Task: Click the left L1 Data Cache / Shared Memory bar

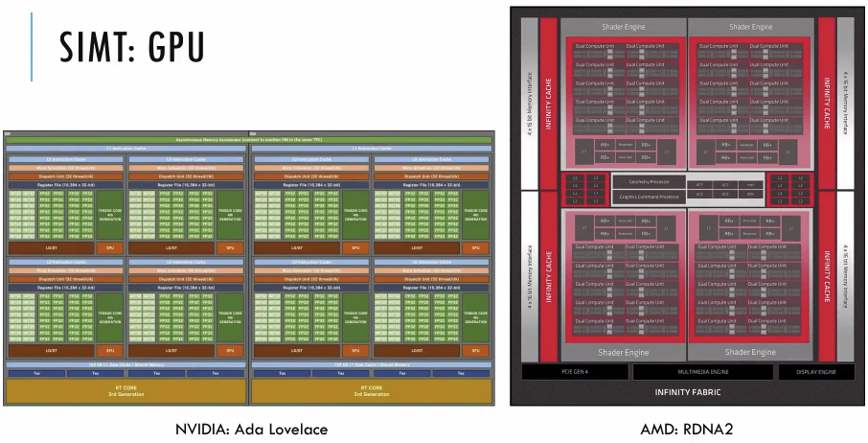Action: (x=126, y=365)
